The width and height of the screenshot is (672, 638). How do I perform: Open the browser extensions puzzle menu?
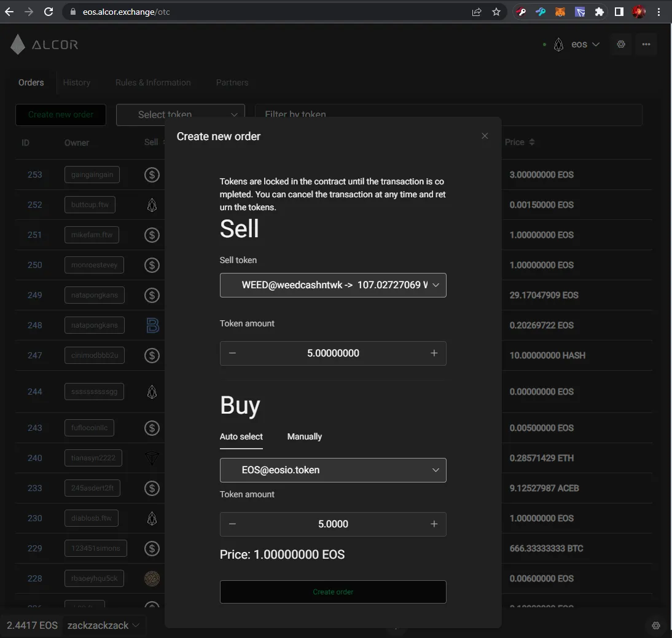[599, 12]
